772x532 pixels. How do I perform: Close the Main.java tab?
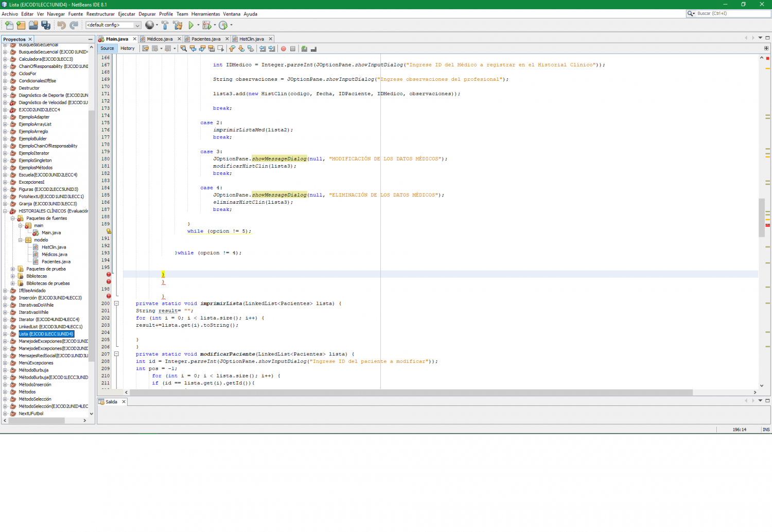[x=135, y=39]
